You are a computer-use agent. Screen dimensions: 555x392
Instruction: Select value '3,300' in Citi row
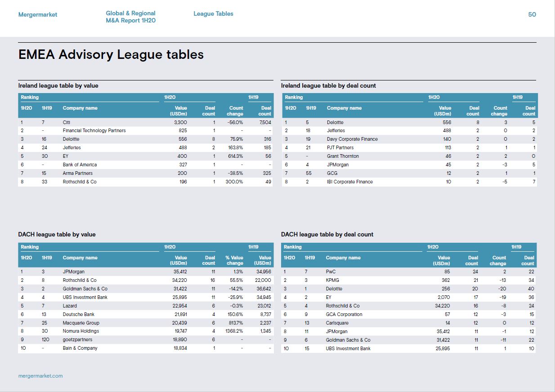tap(180, 122)
